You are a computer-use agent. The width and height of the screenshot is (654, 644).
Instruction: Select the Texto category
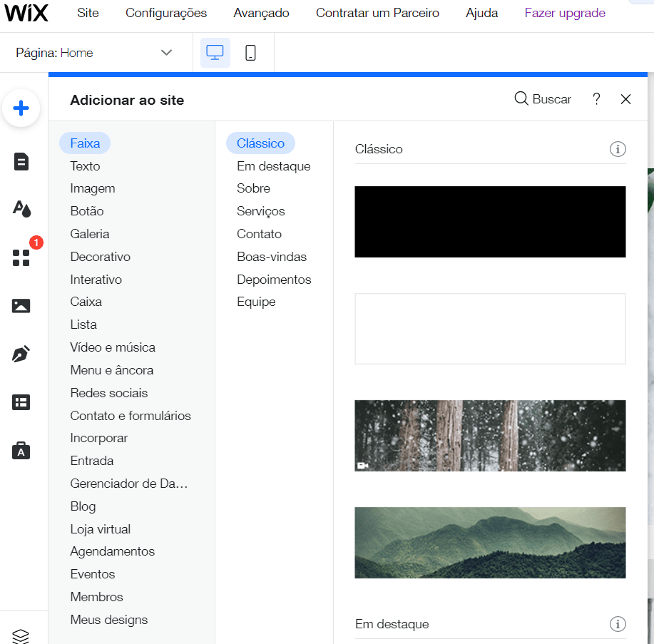tap(85, 166)
